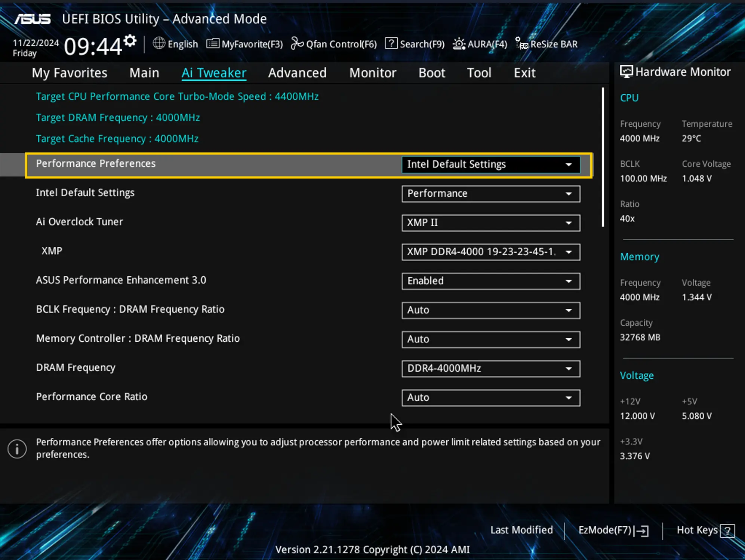The width and height of the screenshot is (745, 560).
Task: Select the Memory Controller : DRAM Frequency Ratio label
Action: (138, 338)
